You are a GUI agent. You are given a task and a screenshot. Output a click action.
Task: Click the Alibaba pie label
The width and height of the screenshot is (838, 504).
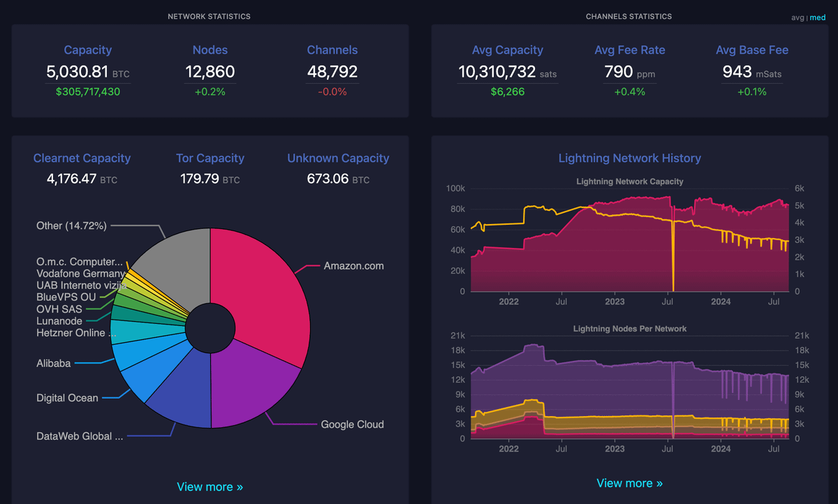pyautogui.click(x=53, y=363)
